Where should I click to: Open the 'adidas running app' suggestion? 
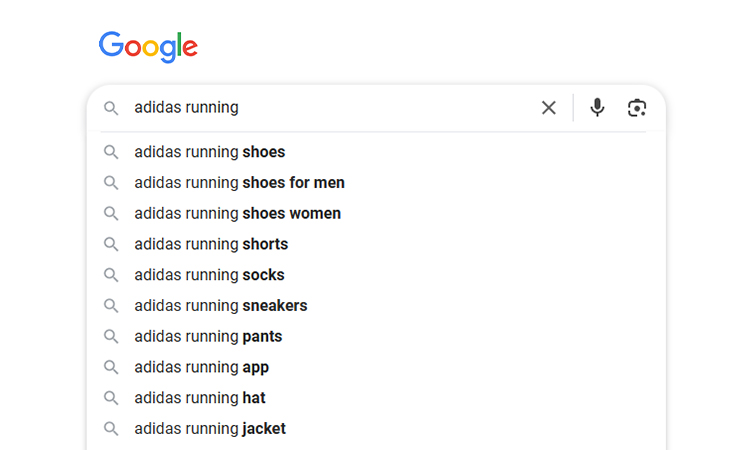point(376,367)
